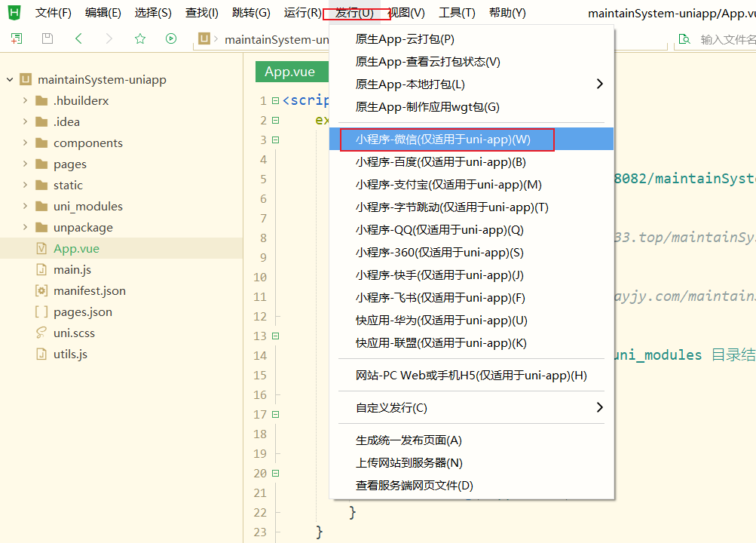The height and width of the screenshot is (543, 756).
Task: Expand the static folder
Action: pos(25,186)
